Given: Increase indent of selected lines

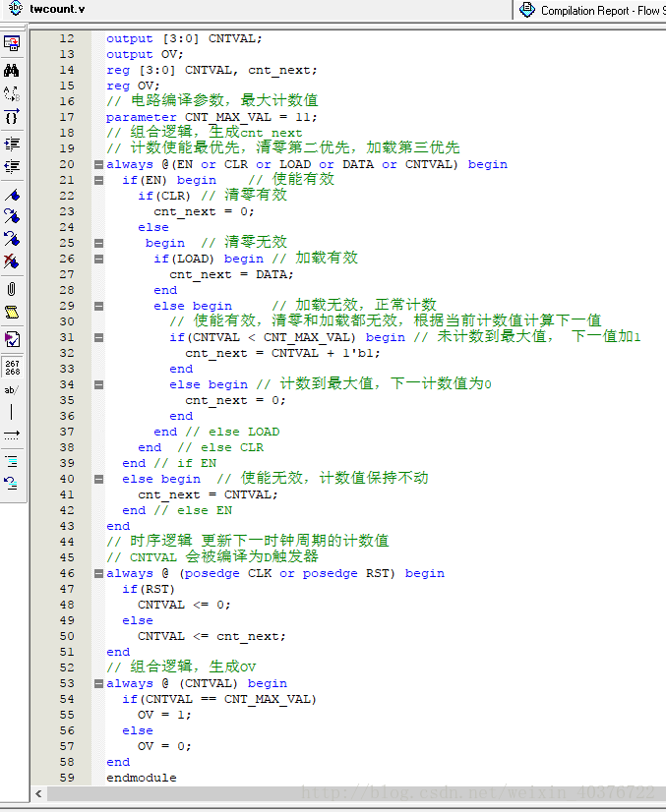Looking at the screenshot, I should pos(12,144).
